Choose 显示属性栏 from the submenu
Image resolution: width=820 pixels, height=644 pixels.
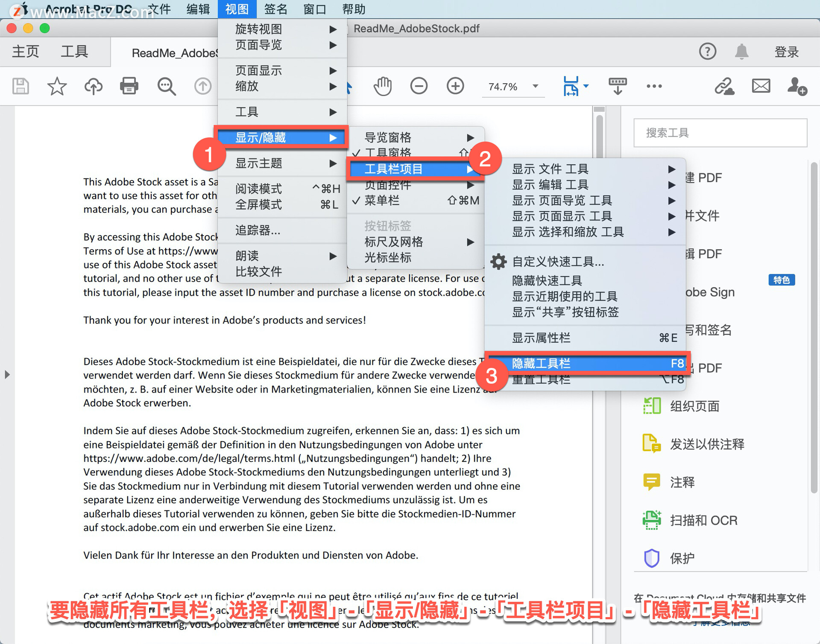[585, 338]
